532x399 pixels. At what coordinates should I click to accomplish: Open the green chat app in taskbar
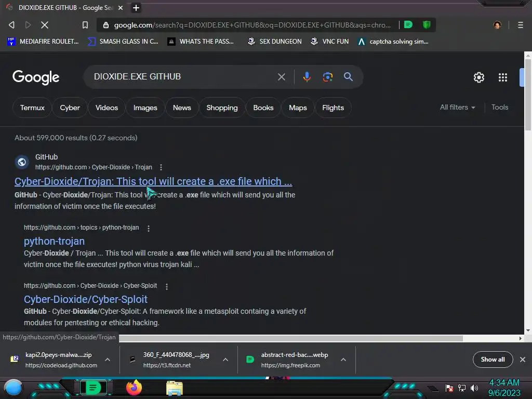[93, 388]
